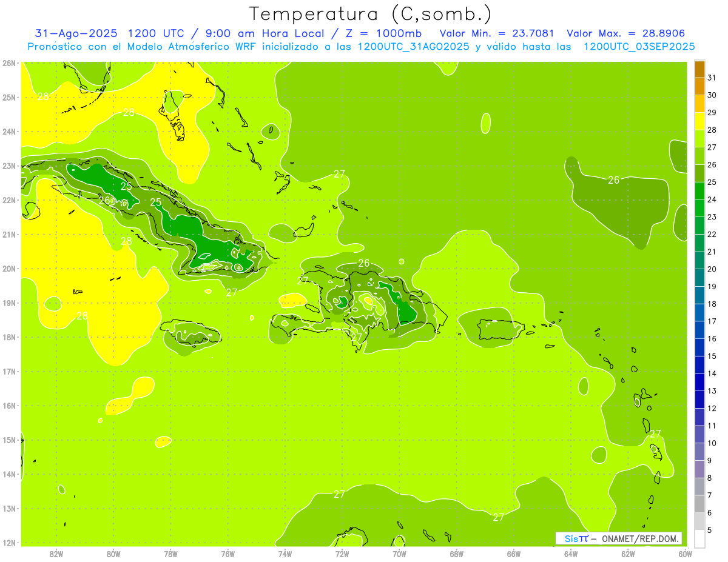
Task: Click the blue "Sisπ" logo text
Action: 576,538
